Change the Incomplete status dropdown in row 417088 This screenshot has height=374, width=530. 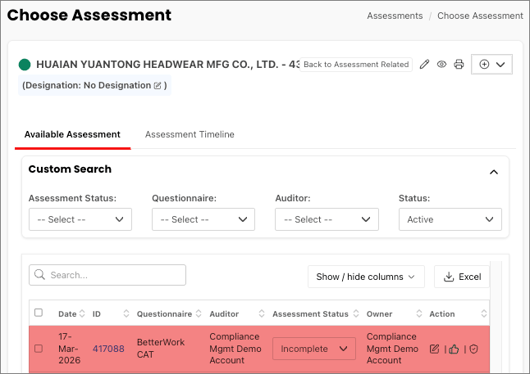pos(314,349)
